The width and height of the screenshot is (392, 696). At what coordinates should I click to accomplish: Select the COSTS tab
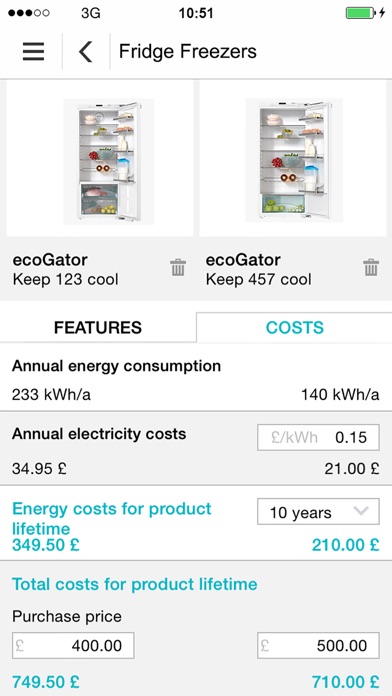pos(294,328)
